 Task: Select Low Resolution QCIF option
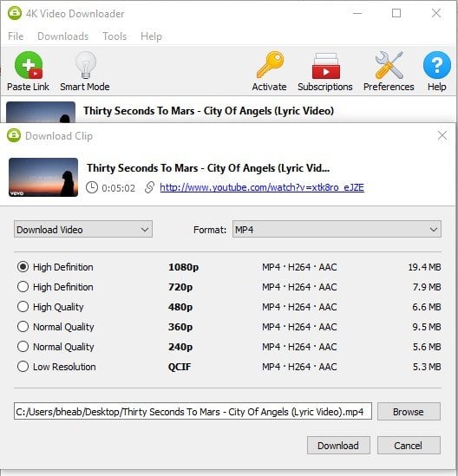[23, 367]
